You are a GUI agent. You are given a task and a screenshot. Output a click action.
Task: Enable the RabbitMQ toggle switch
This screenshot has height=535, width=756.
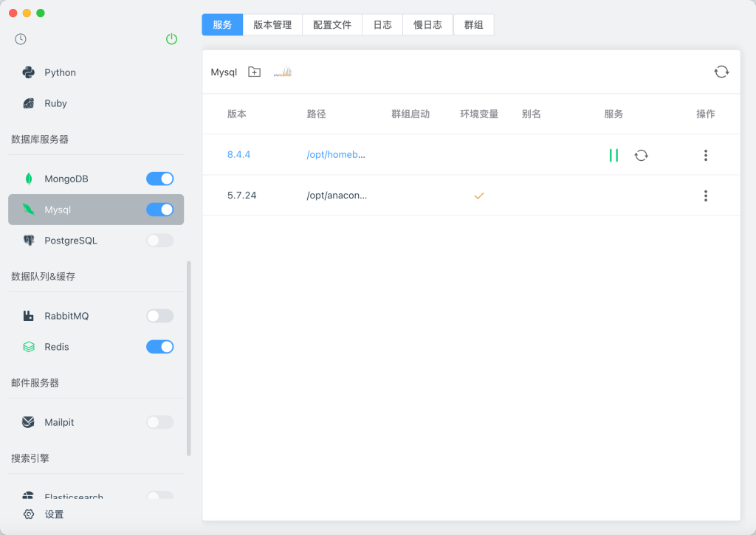coord(160,316)
